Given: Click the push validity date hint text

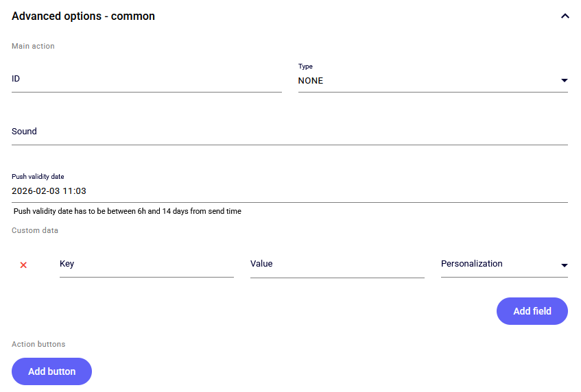Looking at the screenshot, I should tap(128, 212).
